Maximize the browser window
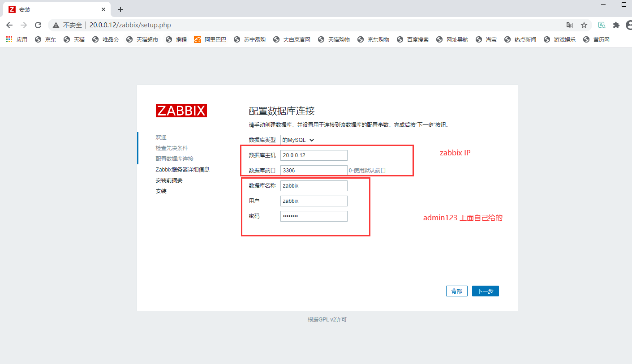 pos(624,4)
